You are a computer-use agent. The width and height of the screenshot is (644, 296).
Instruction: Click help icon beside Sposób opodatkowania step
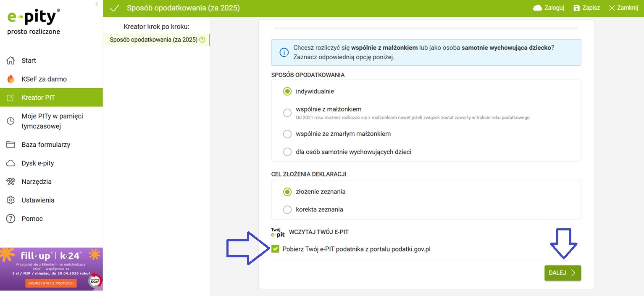click(x=202, y=40)
